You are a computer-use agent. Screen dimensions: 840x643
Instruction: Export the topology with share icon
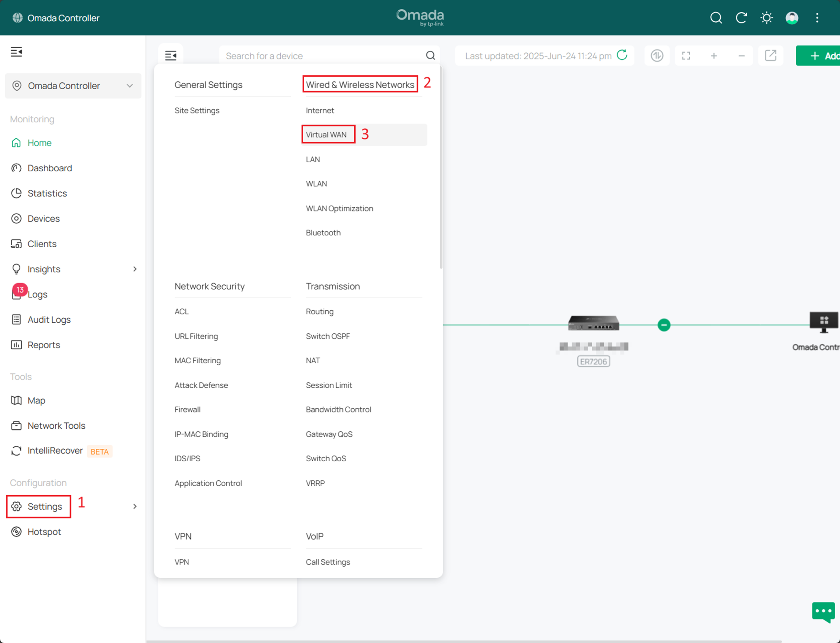click(771, 56)
